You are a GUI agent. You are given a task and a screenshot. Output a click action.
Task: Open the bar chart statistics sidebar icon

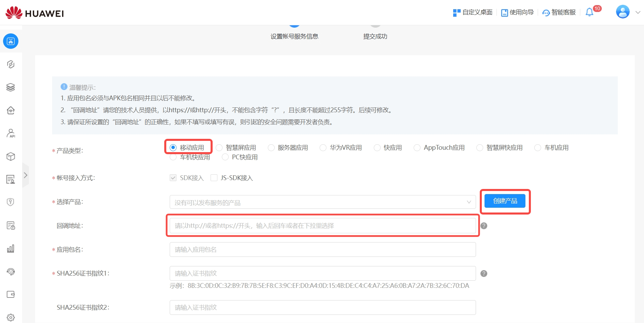pos(11,248)
